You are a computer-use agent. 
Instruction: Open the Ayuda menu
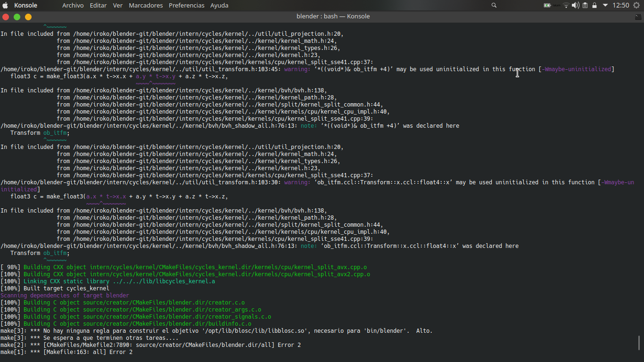tap(219, 5)
